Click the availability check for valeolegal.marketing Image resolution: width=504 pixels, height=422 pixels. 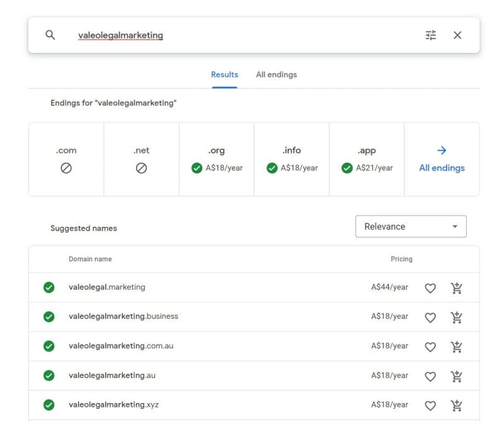tap(49, 287)
